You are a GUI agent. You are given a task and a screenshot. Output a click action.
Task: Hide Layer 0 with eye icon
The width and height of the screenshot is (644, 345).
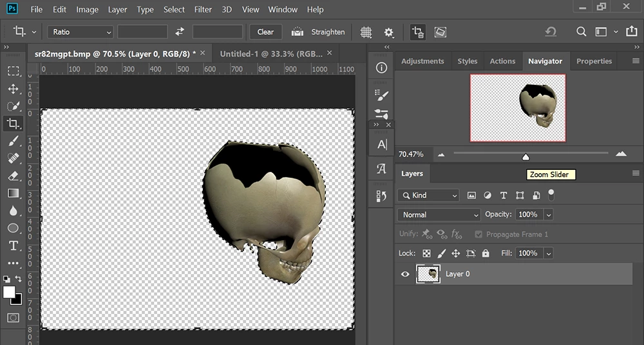405,274
